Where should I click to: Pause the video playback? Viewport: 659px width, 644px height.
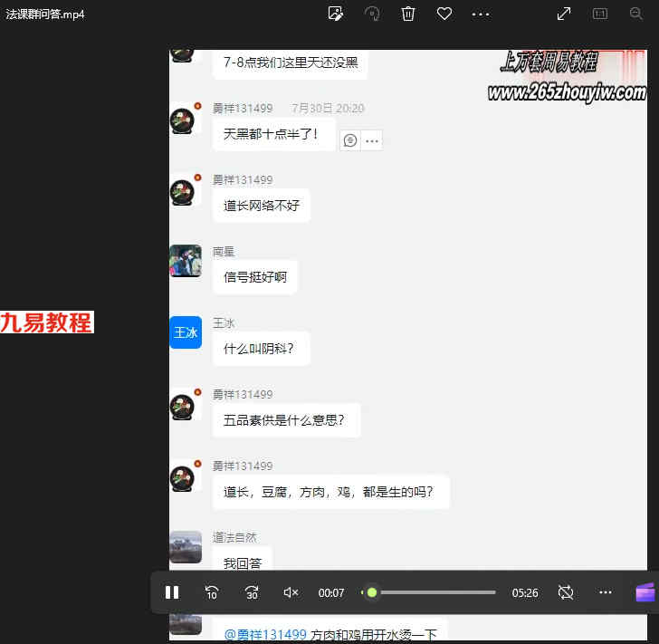point(172,592)
